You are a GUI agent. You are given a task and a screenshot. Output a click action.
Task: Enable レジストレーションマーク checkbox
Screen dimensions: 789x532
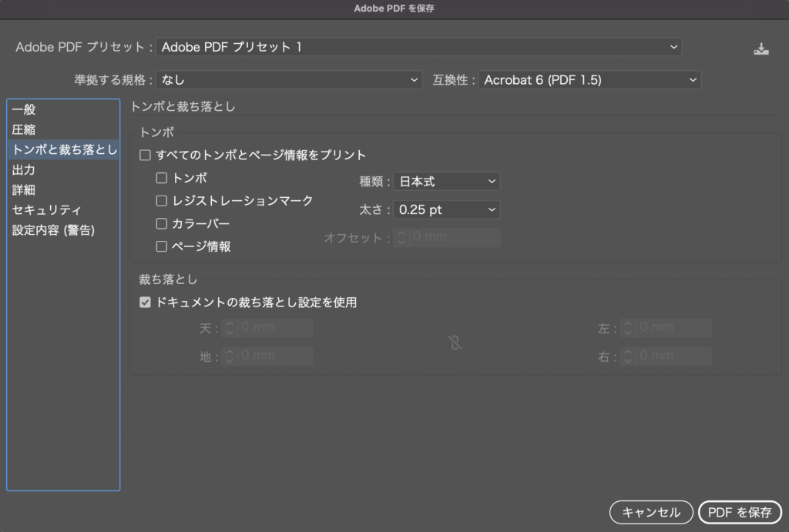coord(162,201)
